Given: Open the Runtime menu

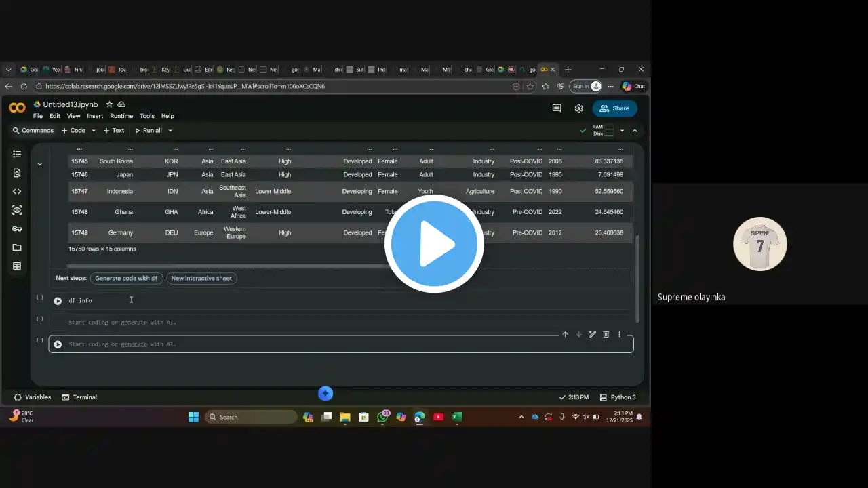Looking at the screenshot, I should point(121,116).
